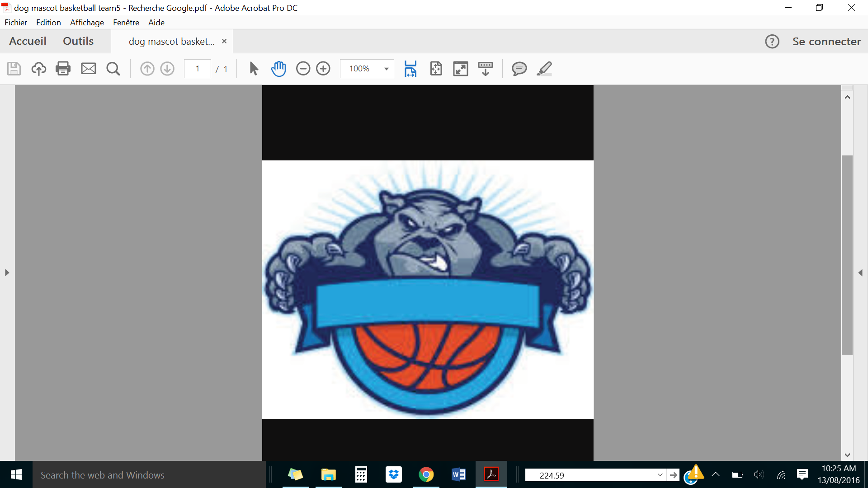Expand the left navigation pane arrow
This screenshot has width=868, height=488.
tap(7, 273)
